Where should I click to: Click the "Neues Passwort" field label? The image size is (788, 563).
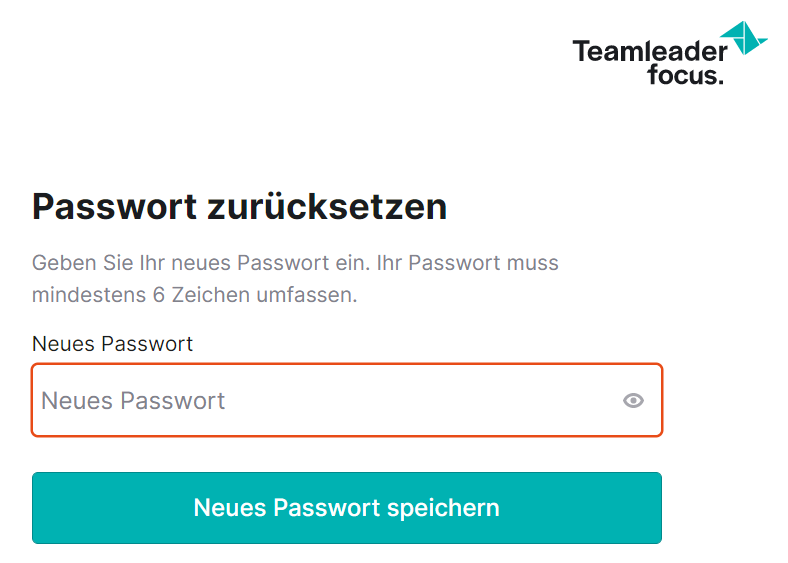pyautogui.click(x=112, y=344)
